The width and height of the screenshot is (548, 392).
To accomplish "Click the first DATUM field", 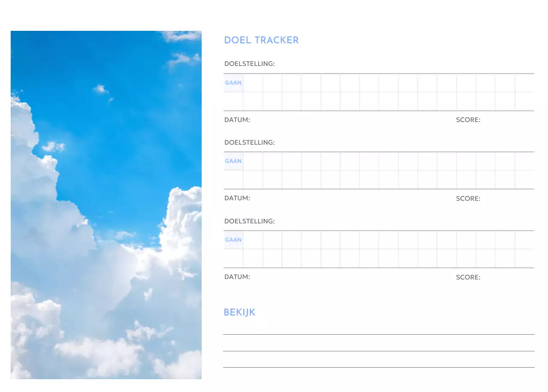I will 237,120.
